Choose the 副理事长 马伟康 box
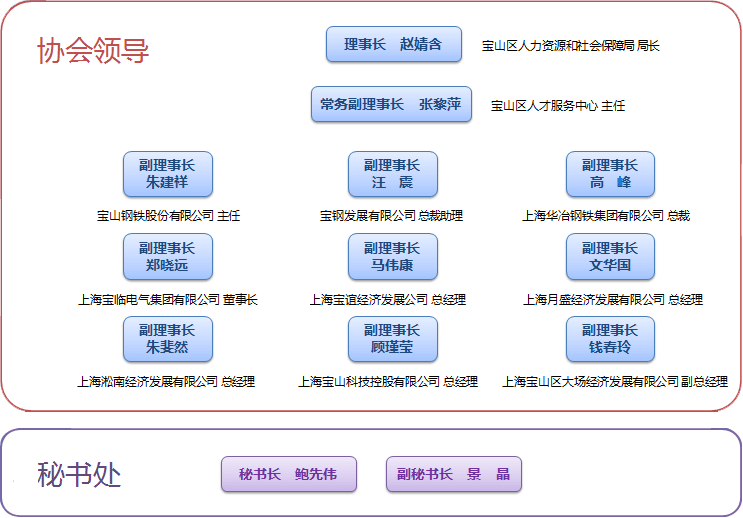 point(393,256)
